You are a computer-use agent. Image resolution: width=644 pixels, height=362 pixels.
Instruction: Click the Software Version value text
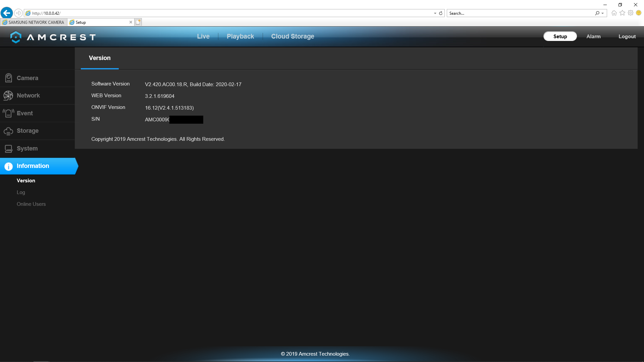pos(193,84)
